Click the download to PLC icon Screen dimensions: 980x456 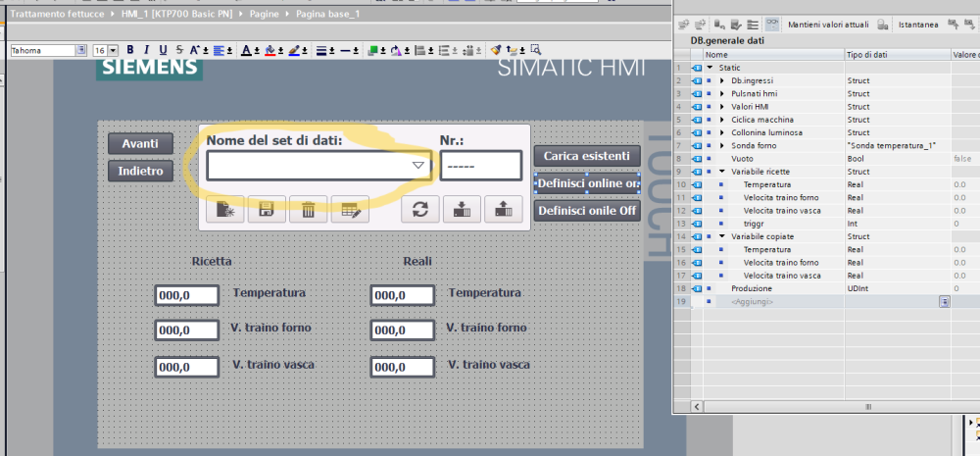(x=462, y=209)
